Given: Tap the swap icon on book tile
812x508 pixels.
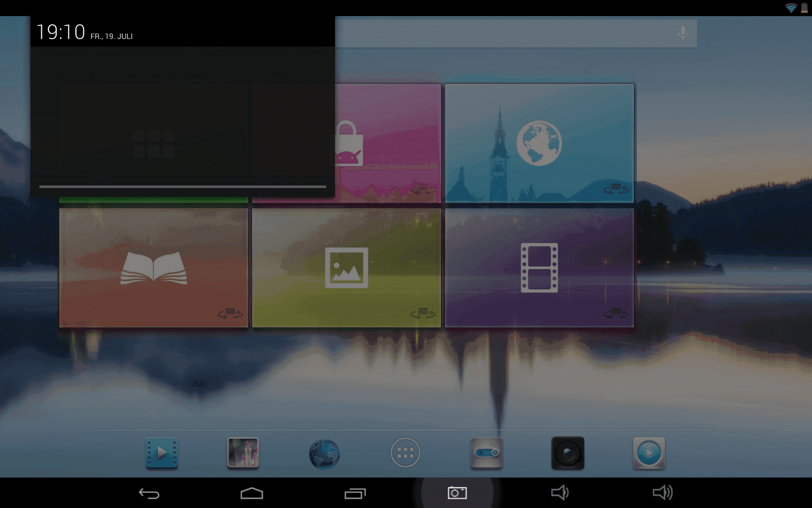Looking at the screenshot, I should pyautogui.click(x=230, y=313).
